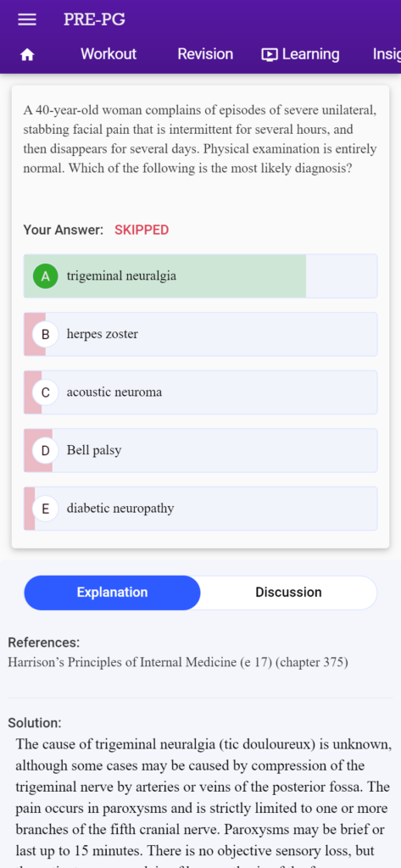Choose the Bell palsy answer

(200, 451)
